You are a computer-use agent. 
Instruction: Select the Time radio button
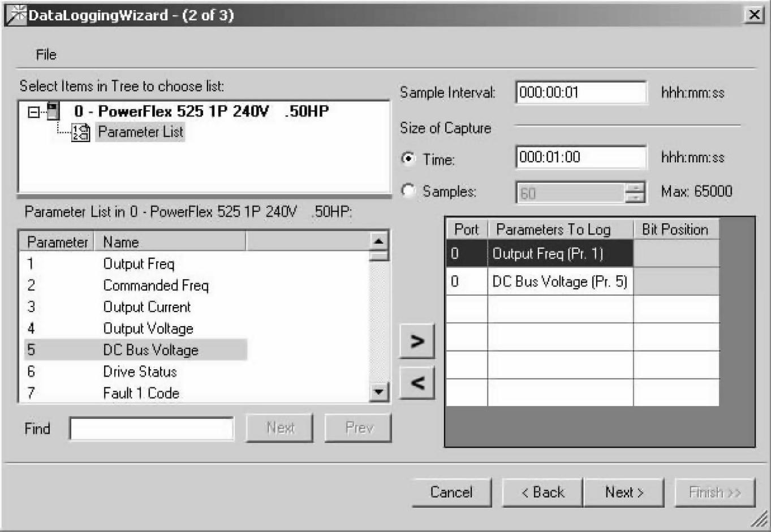(x=408, y=158)
